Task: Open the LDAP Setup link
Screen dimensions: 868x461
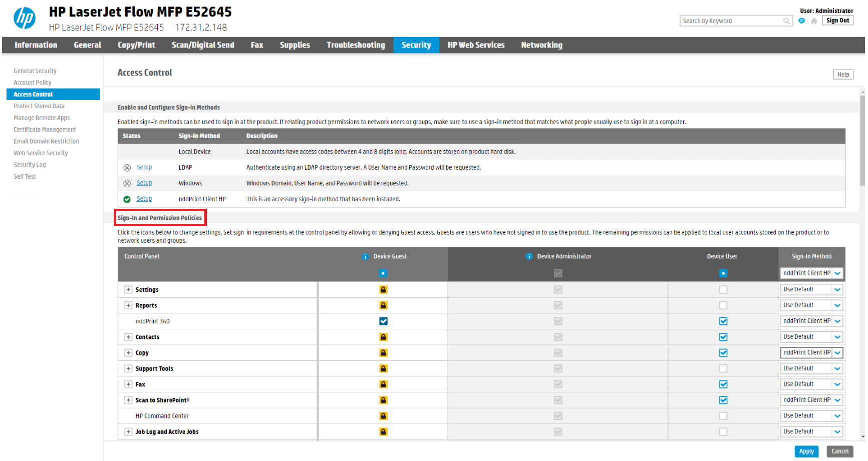Action: coord(144,167)
